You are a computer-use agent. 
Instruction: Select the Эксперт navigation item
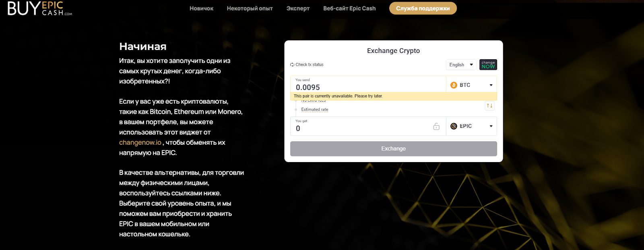[x=298, y=8]
